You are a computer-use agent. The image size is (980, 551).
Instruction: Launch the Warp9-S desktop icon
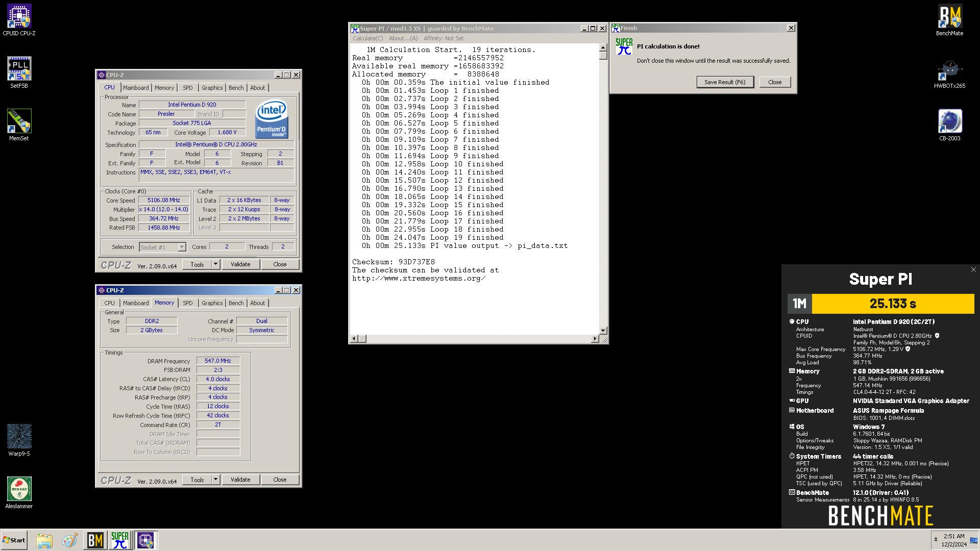point(19,440)
